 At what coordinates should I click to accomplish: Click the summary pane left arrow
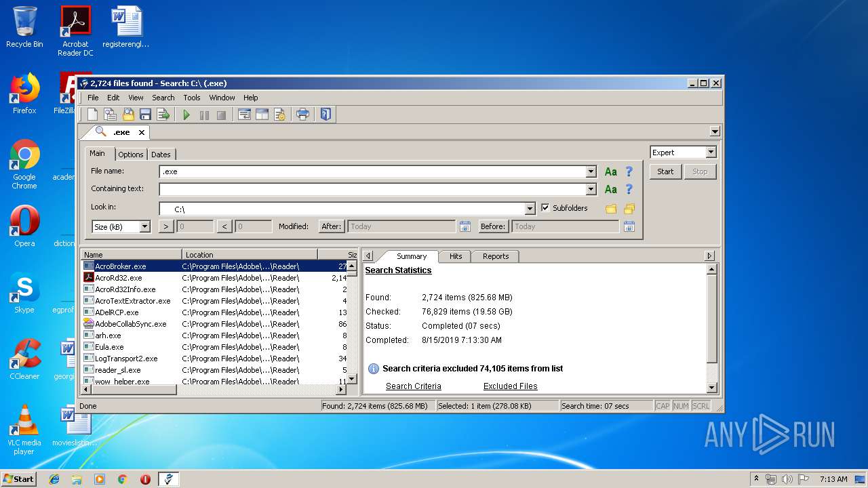368,256
